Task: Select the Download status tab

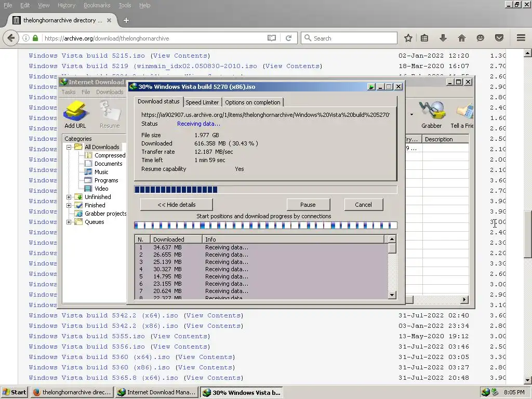Action: 158,101
